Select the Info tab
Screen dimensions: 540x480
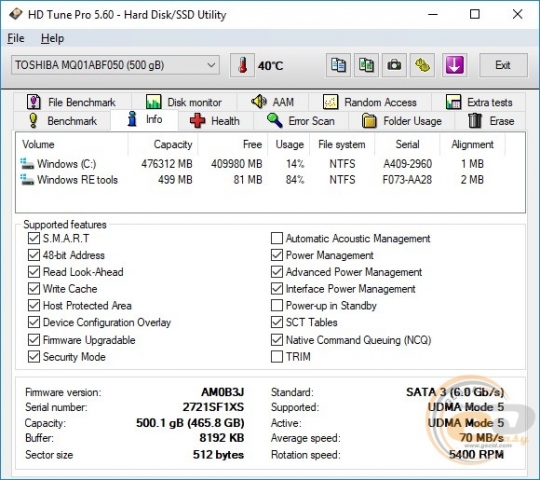(144, 119)
